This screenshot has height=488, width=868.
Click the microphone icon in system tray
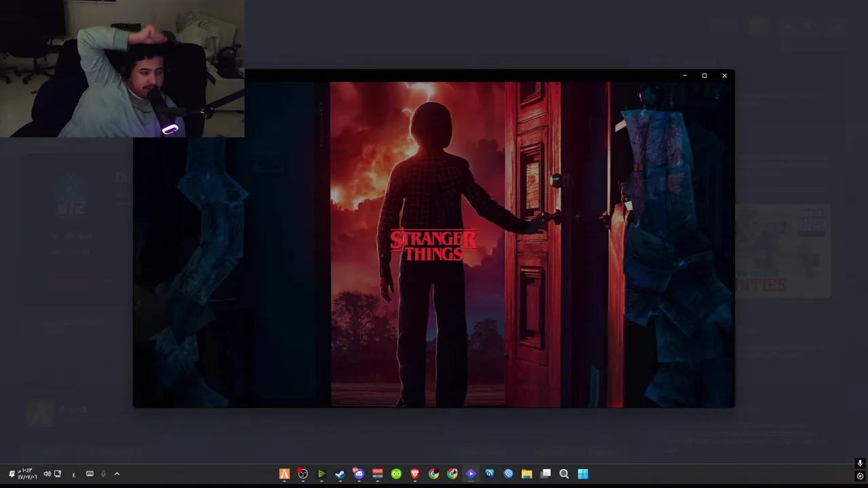click(103, 474)
